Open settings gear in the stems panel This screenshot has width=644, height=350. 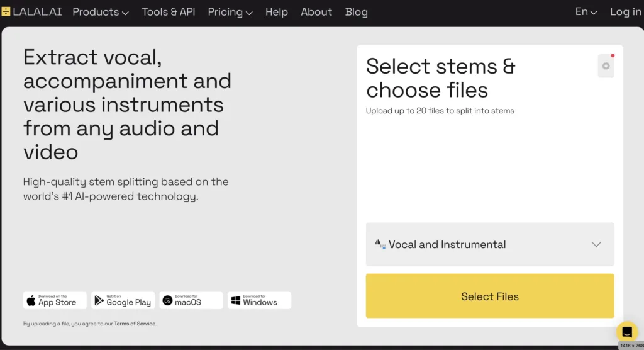606,66
